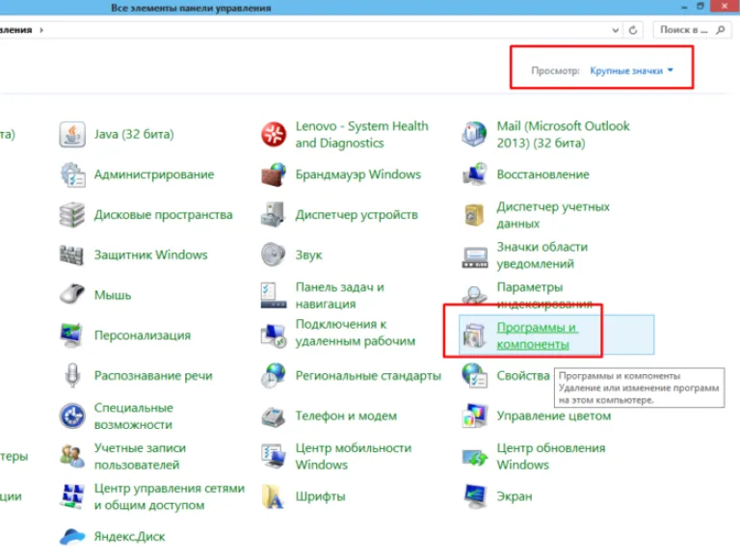The image size is (740, 560).
Task: Open the Java (32 бита) icon
Action: point(72,135)
